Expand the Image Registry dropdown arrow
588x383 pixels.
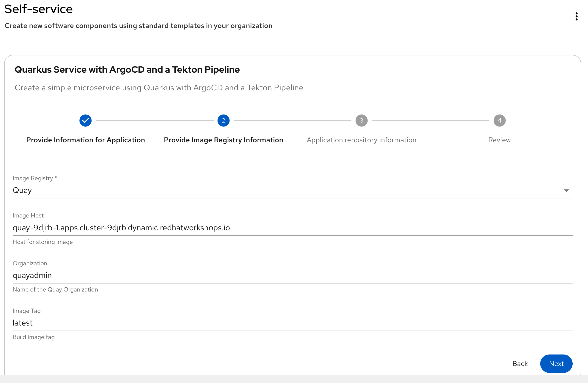[x=566, y=190]
